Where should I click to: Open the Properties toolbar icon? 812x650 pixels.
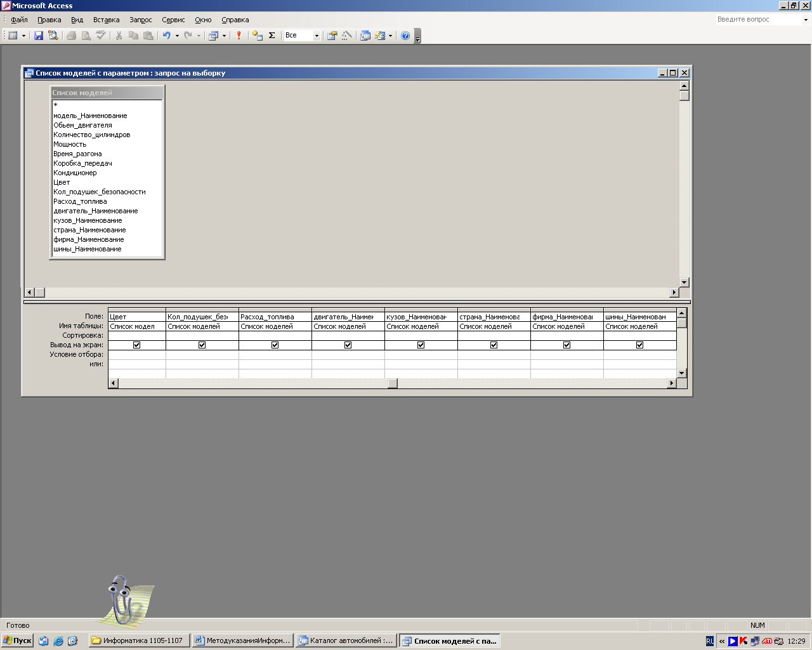click(x=332, y=36)
